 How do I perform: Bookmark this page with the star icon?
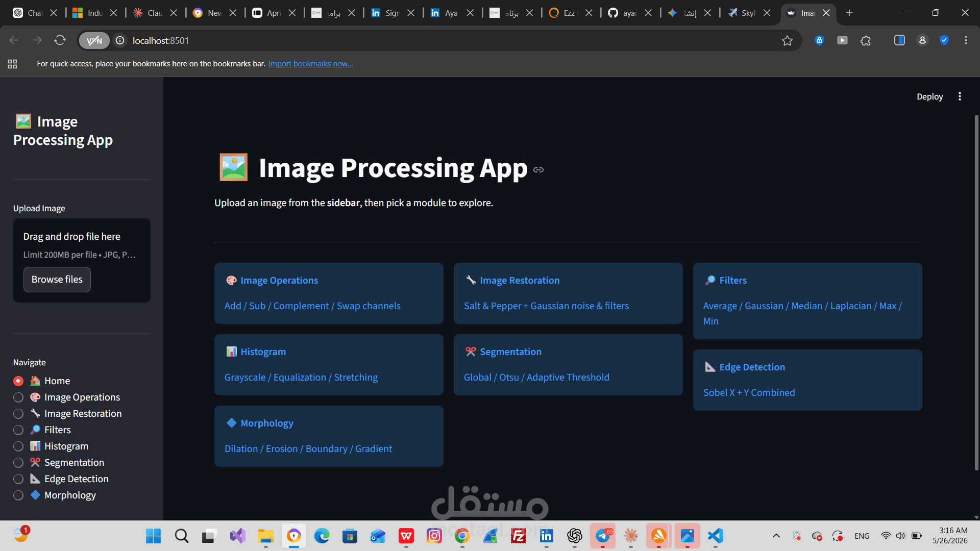coord(787,40)
